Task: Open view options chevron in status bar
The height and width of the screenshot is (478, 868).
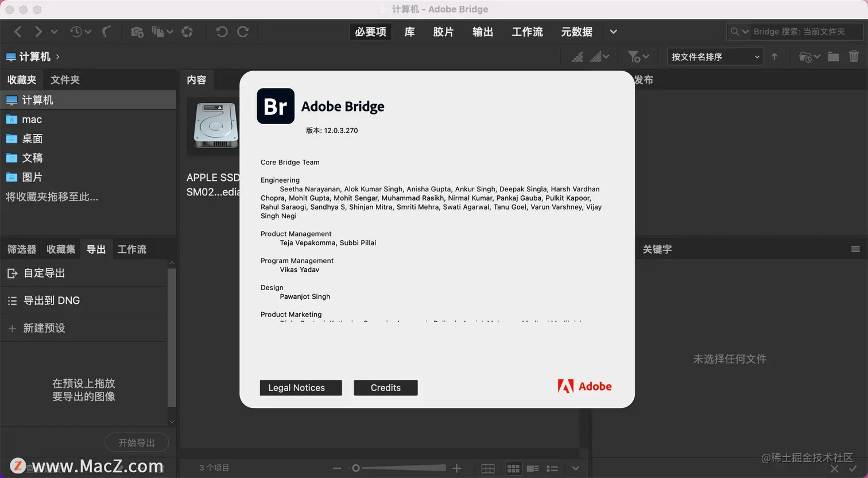Action: pyautogui.click(x=576, y=468)
